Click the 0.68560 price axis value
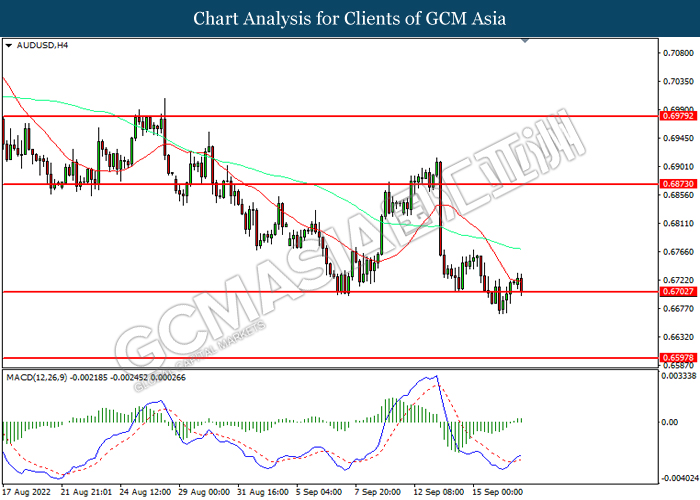The image size is (700, 500). [679, 195]
